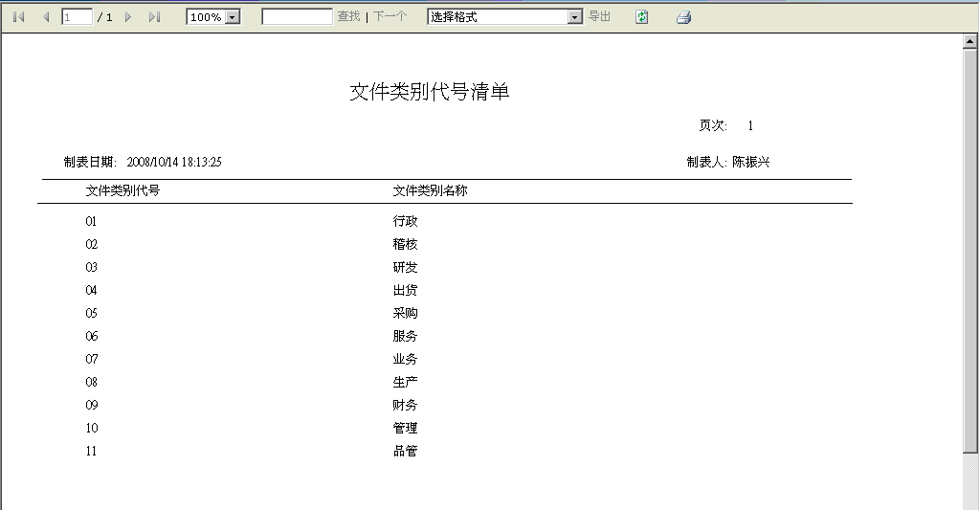
Task: Print the report with printer icon
Action: coord(683,17)
